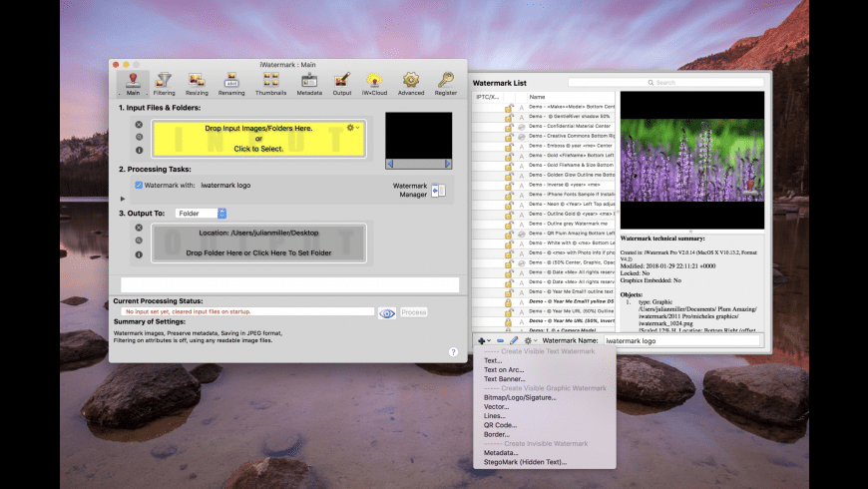Click right arrow under input preview

pyautogui.click(x=446, y=163)
